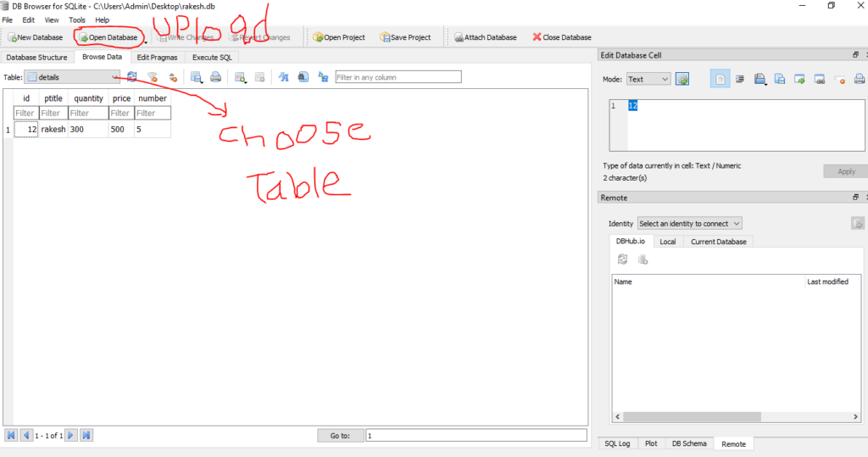Open the Tools menu

[77, 20]
